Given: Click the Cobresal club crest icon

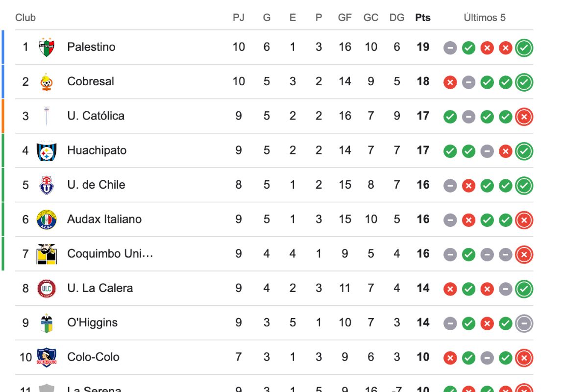Looking at the screenshot, I should pyautogui.click(x=47, y=82).
